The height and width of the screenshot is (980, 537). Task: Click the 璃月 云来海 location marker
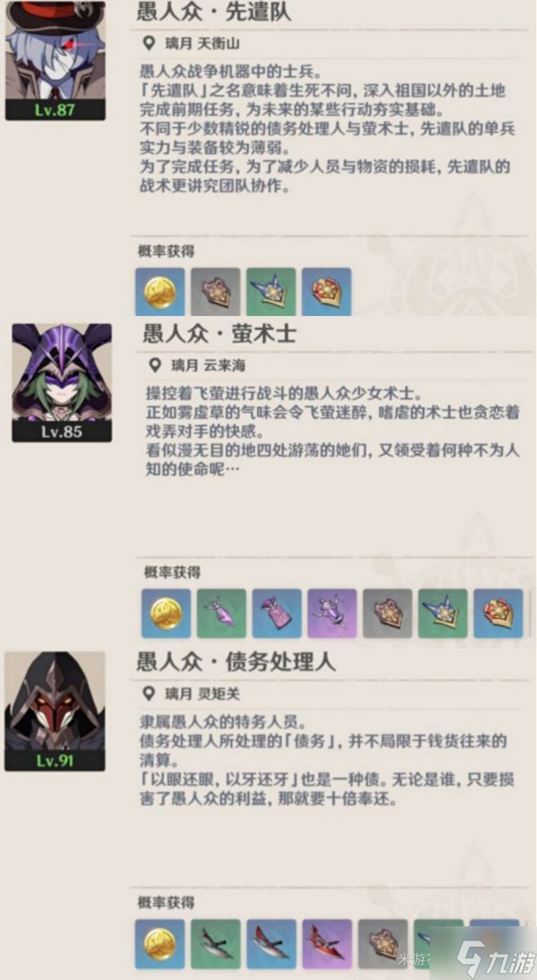[198, 365]
